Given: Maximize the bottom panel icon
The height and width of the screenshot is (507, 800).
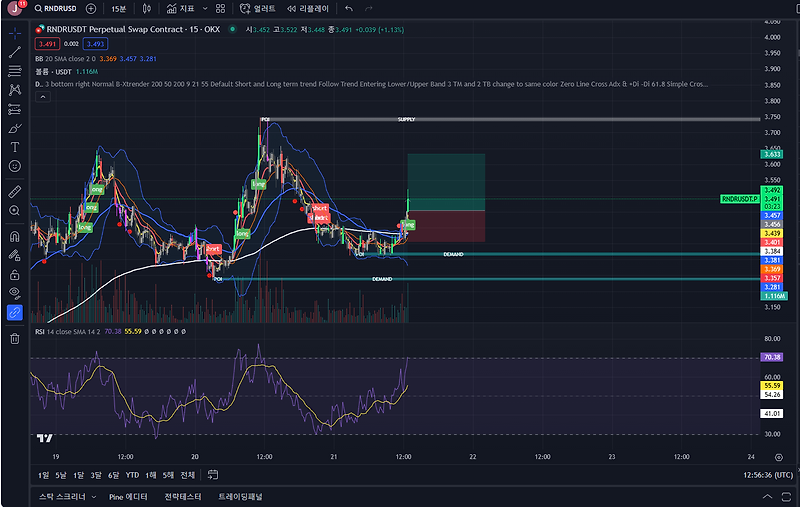Looking at the screenshot, I should coord(786,497).
